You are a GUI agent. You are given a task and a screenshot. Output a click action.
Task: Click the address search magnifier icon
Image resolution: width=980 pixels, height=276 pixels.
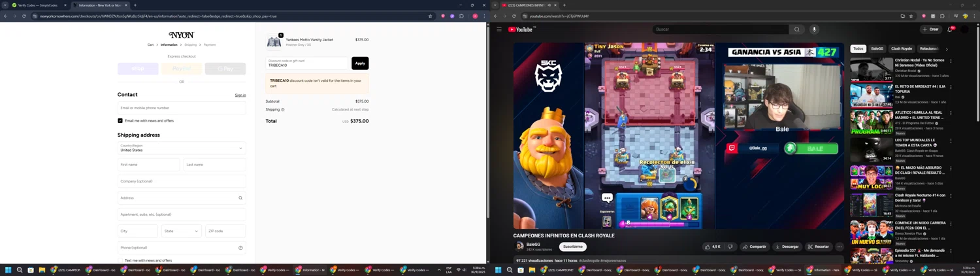point(240,198)
